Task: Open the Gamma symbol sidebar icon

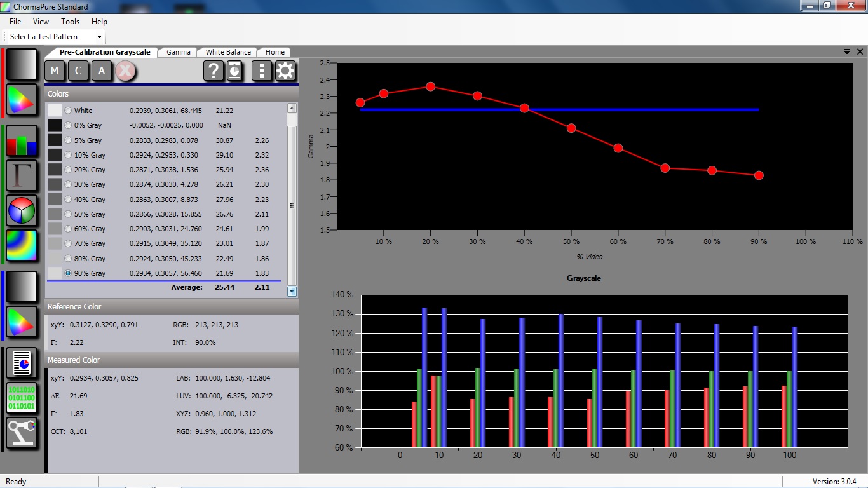Action: (x=22, y=176)
